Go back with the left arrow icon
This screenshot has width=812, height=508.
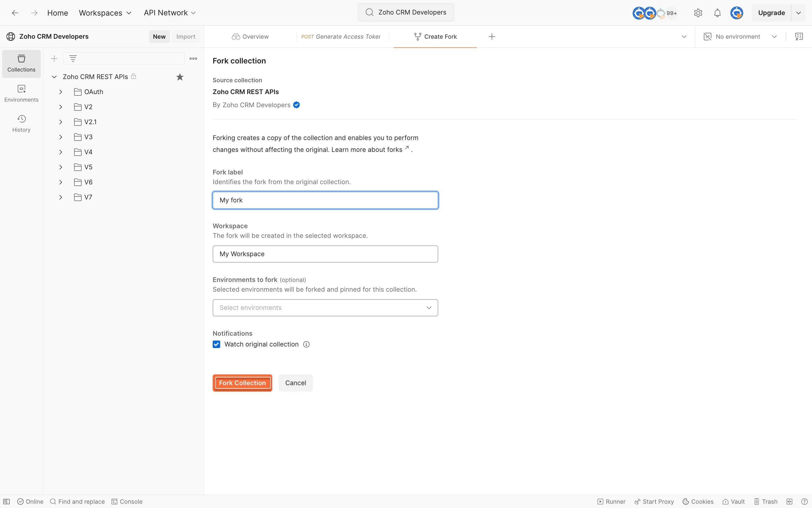click(15, 13)
